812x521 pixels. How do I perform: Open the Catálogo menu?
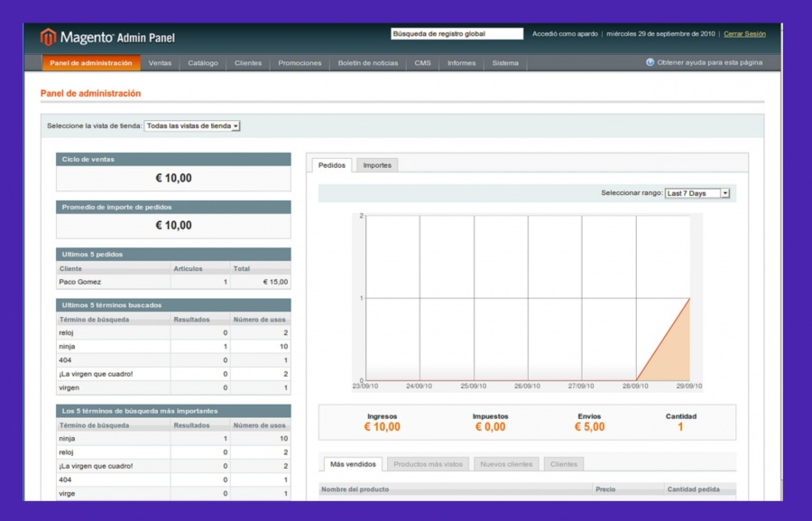[x=203, y=62]
